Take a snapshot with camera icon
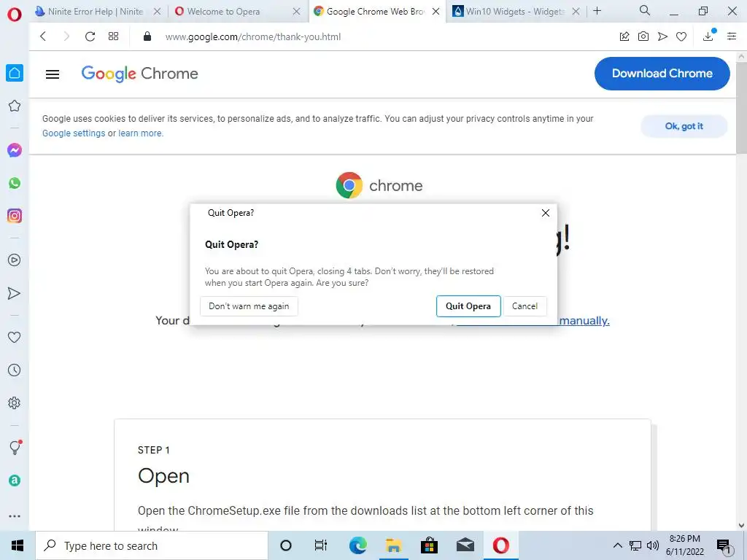Viewport: 747px width, 560px height. (x=643, y=36)
